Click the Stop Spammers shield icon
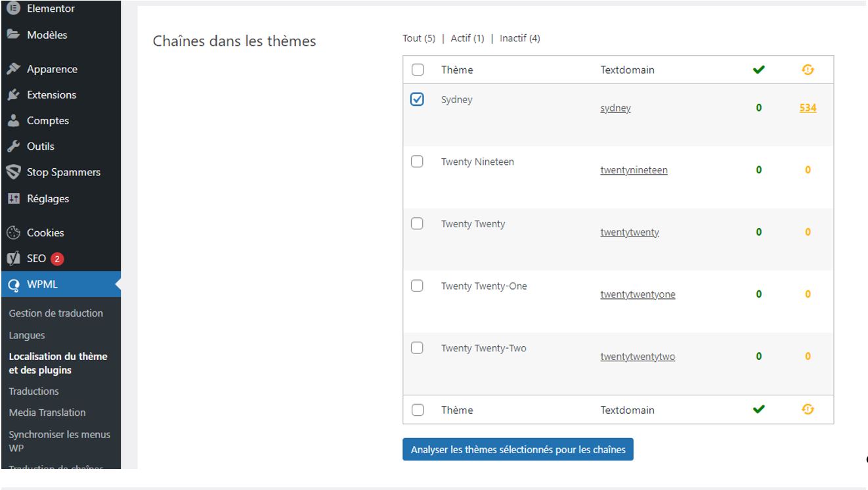This screenshot has width=868, height=490. pos(12,172)
